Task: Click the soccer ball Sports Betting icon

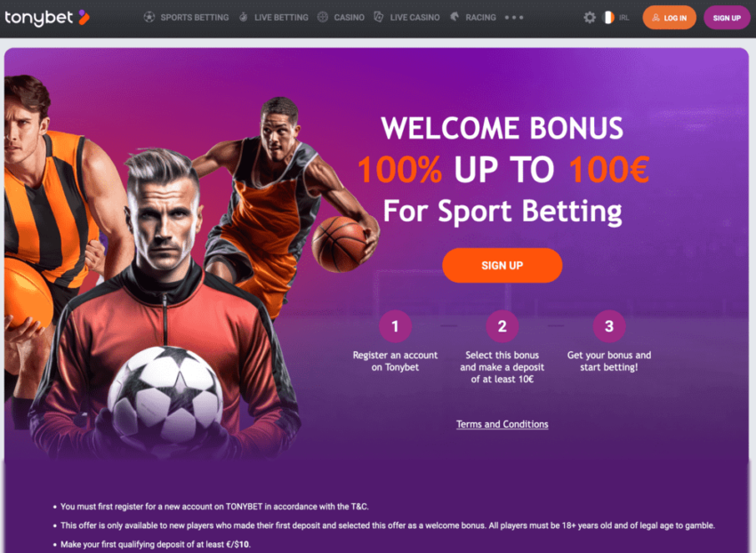Action: click(x=149, y=18)
